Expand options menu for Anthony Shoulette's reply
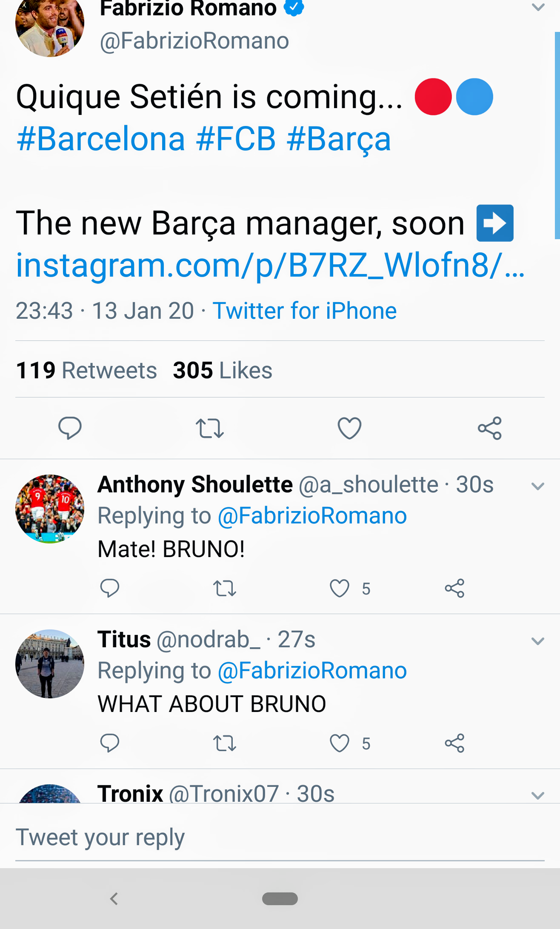 (538, 486)
